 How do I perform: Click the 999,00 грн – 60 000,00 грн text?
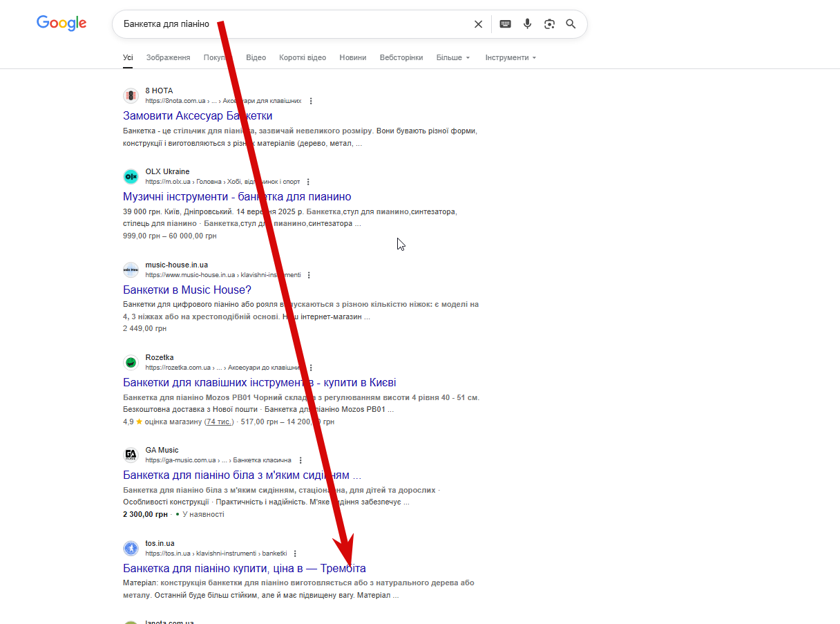tap(170, 236)
